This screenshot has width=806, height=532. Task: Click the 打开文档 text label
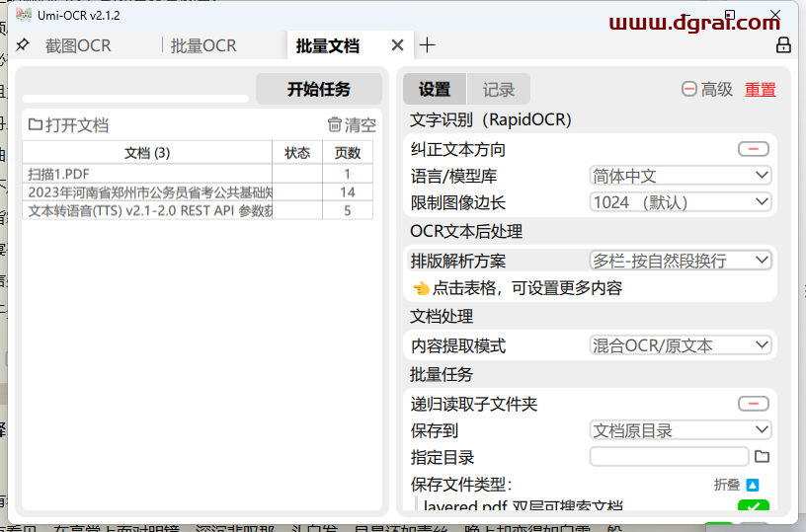(x=77, y=124)
